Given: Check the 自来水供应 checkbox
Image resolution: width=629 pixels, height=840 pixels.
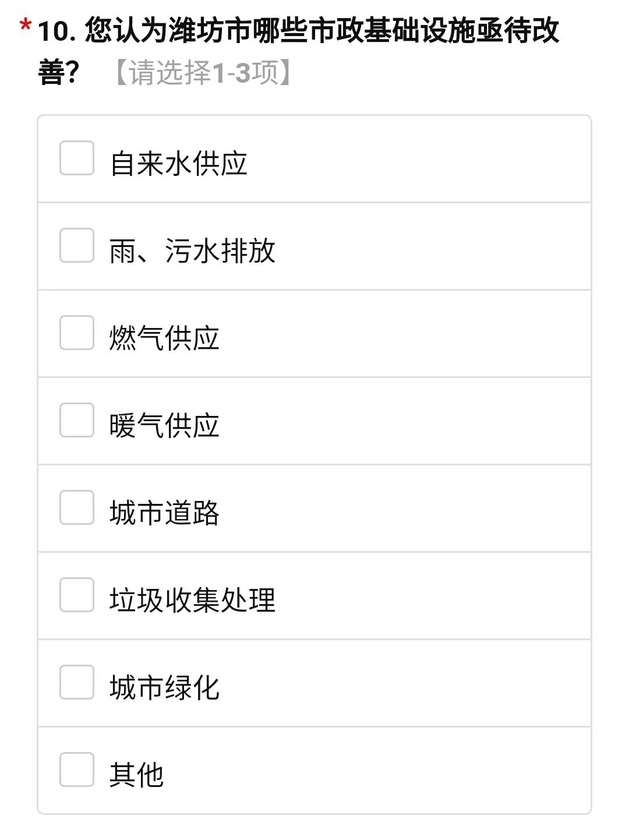Looking at the screenshot, I should point(77,158).
